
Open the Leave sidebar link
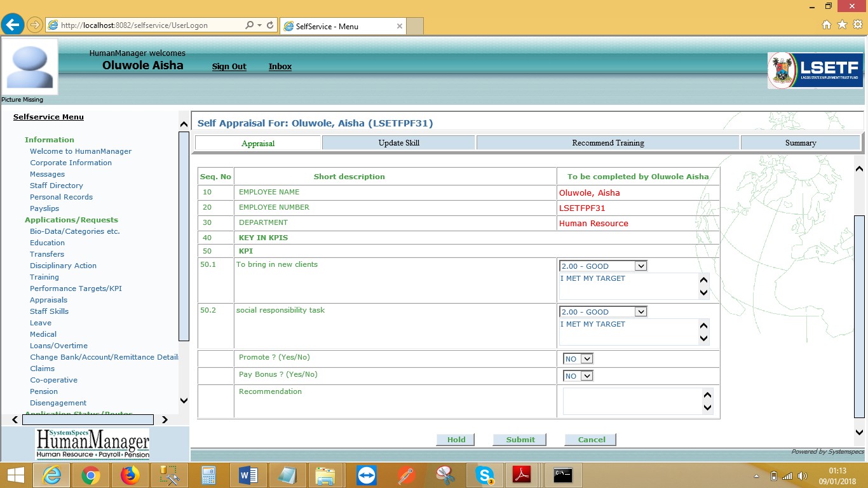(41, 323)
